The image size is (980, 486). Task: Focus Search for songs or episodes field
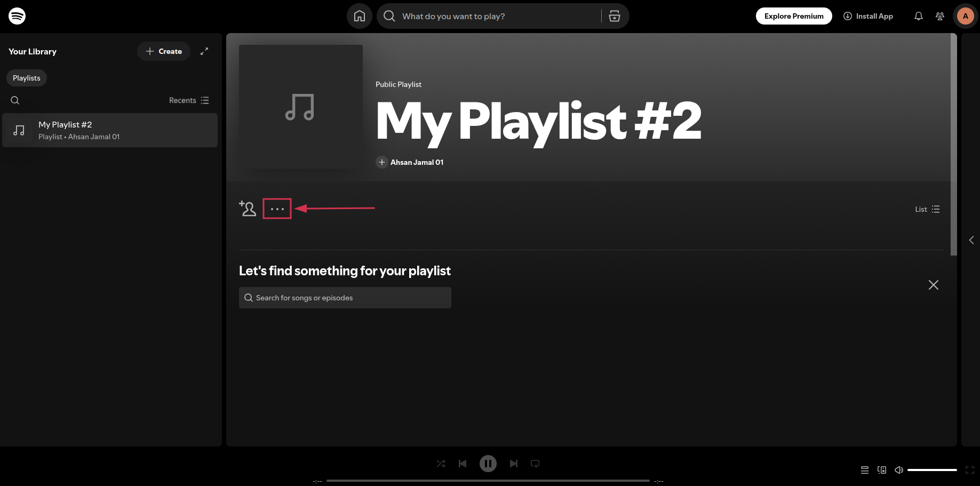click(345, 298)
